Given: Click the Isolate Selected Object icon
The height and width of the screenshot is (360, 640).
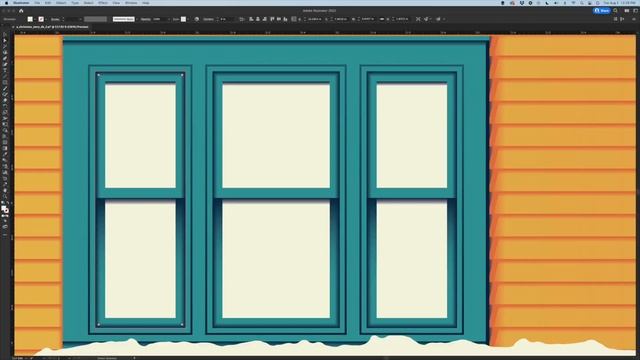Looking at the screenshot, I should pyautogui.click(x=418, y=19).
